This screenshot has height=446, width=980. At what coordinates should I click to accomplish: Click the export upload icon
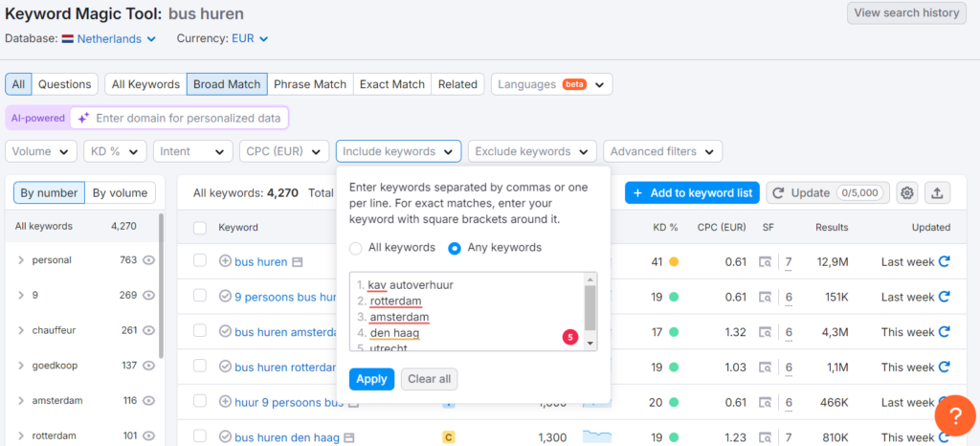[x=937, y=193]
